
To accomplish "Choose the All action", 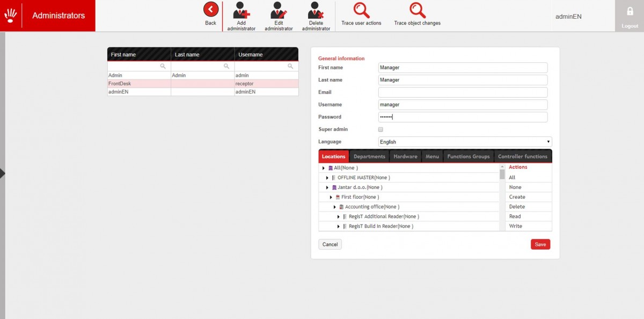I will 529,178.
